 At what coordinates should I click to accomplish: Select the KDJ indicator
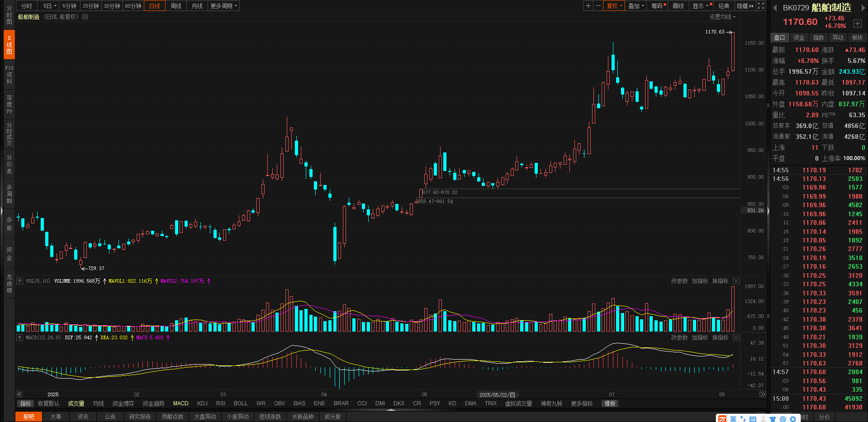tap(202, 403)
